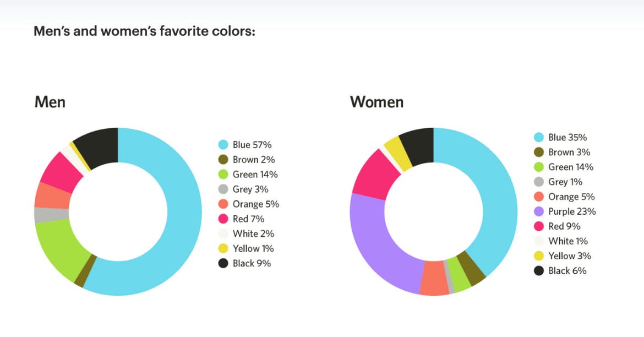644x337 pixels.
Task: Select the Black 9% legend entry
Action: 244,263
